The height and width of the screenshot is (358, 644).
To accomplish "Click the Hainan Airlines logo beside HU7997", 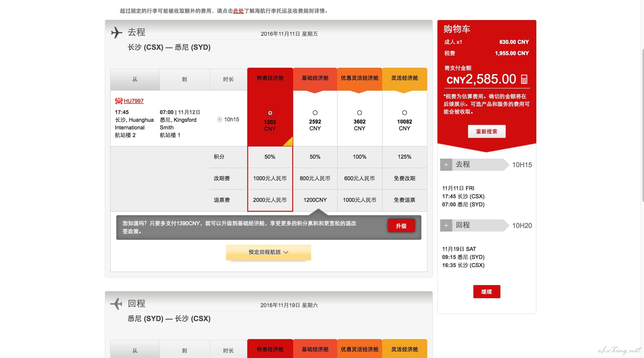I will [x=118, y=101].
